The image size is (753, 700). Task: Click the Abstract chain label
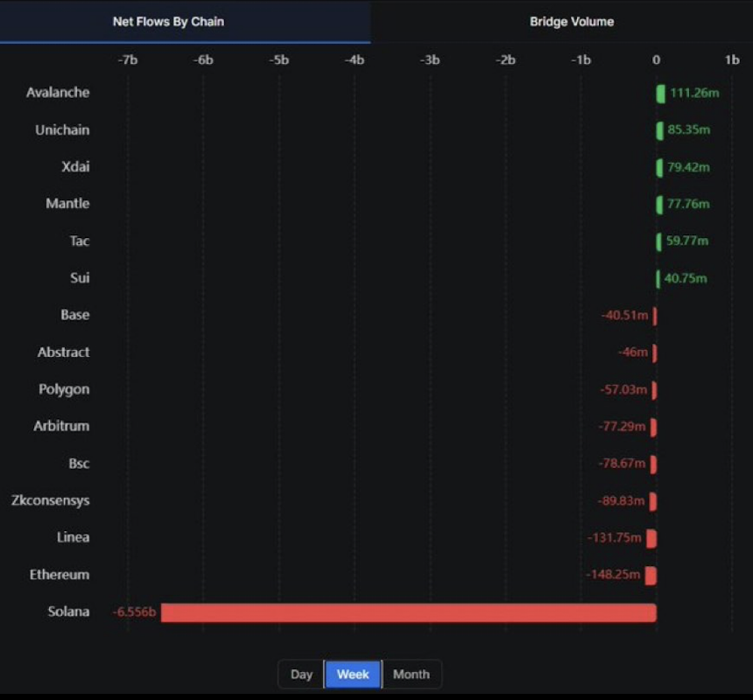(x=63, y=352)
